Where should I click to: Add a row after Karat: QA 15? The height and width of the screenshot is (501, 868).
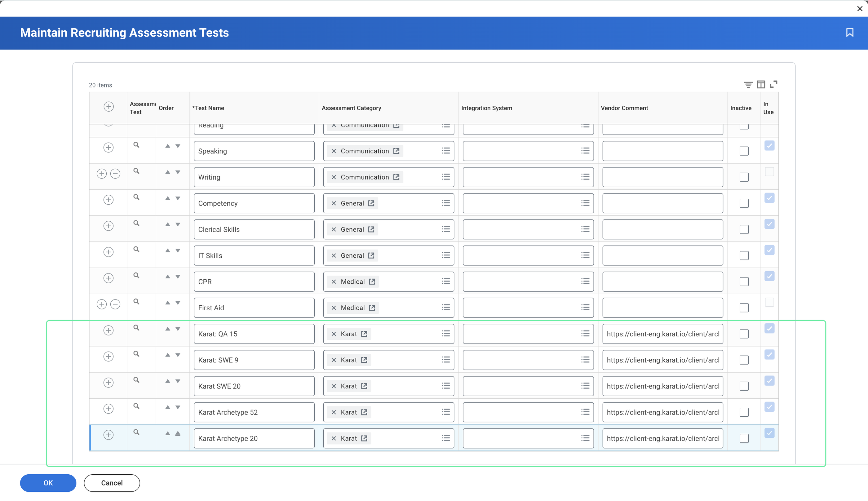pyautogui.click(x=108, y=330)
